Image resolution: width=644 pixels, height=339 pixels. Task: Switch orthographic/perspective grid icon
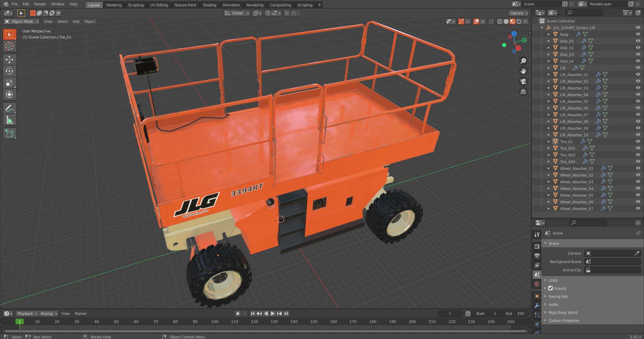(523, 91)
